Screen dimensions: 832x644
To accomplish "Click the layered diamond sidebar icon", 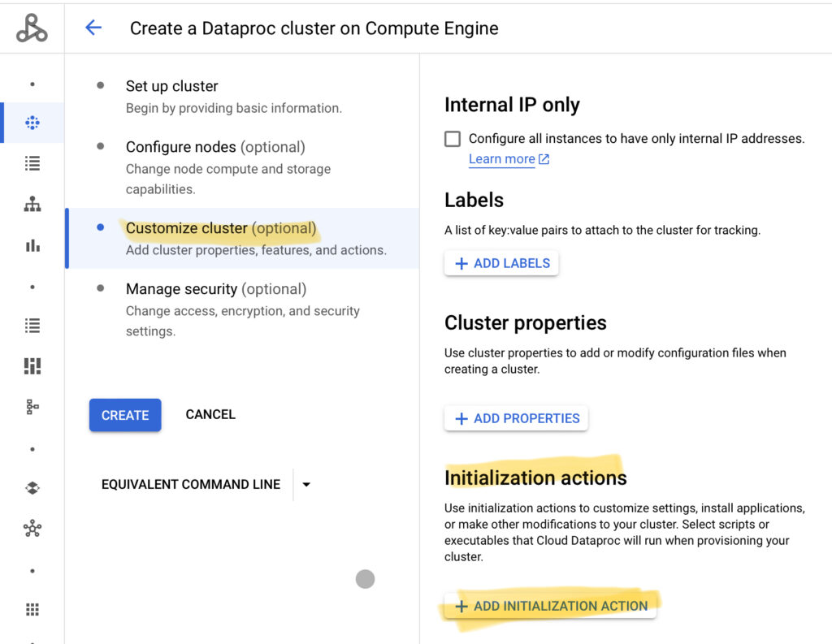I will point(32,488).
